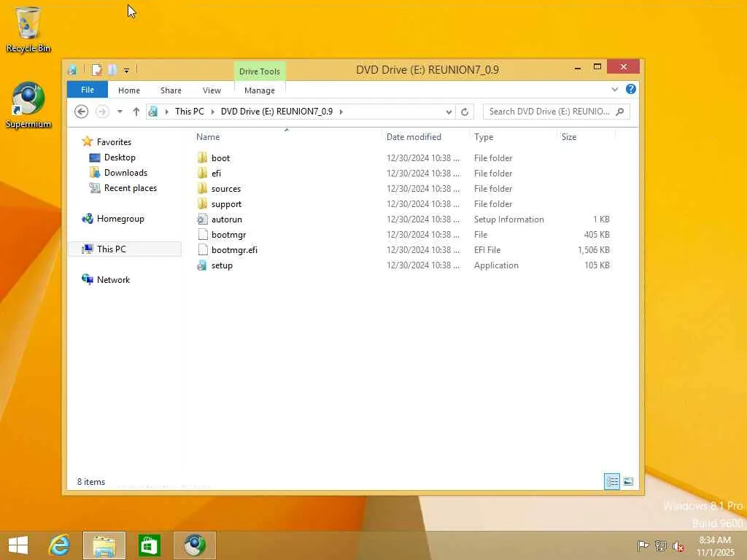
Task: Select Homegroup in the navigation pane
Action: (x=120, y=219)
